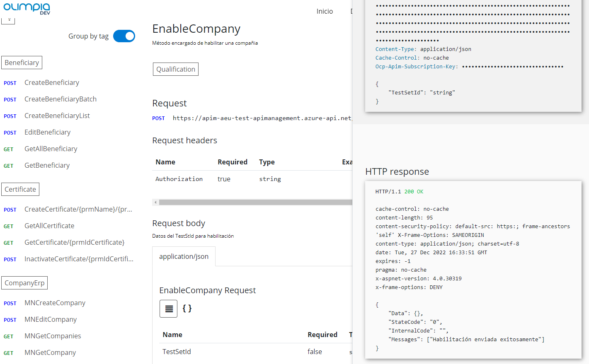
Task: Switch request body to JSON braces view
Action: point(187,309)
